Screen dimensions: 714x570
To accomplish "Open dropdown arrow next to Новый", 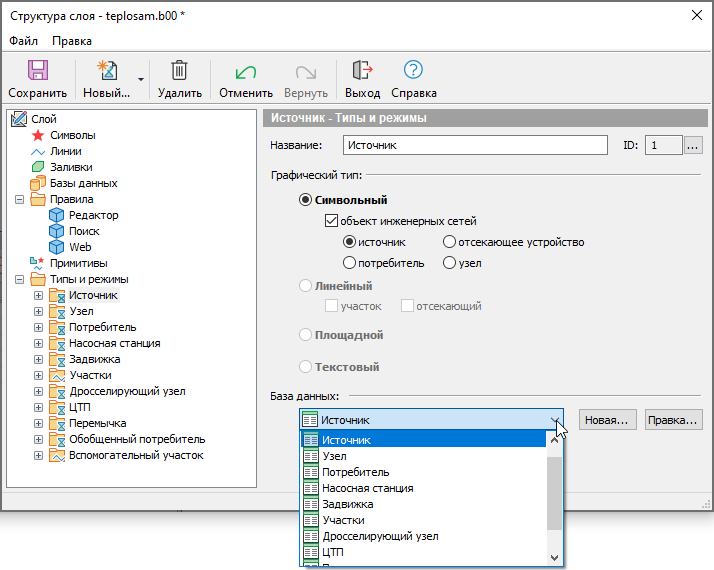I will pos(141,78).
